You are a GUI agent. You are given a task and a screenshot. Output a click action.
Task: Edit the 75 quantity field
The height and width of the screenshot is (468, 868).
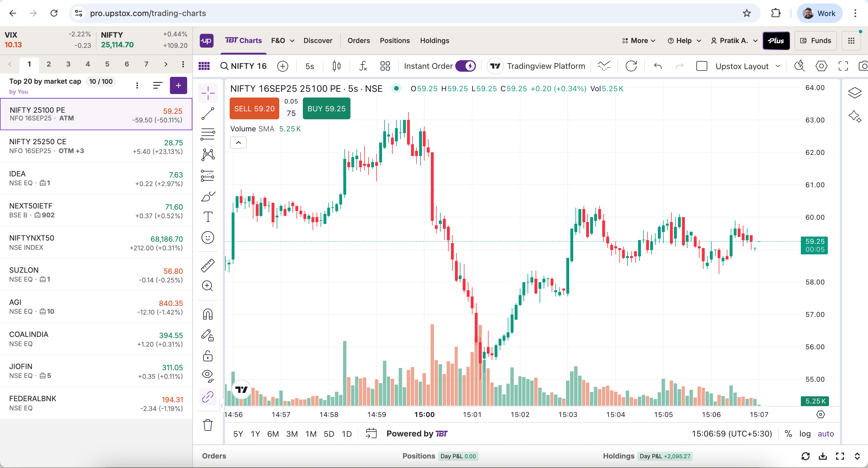[x=291, y=114]
